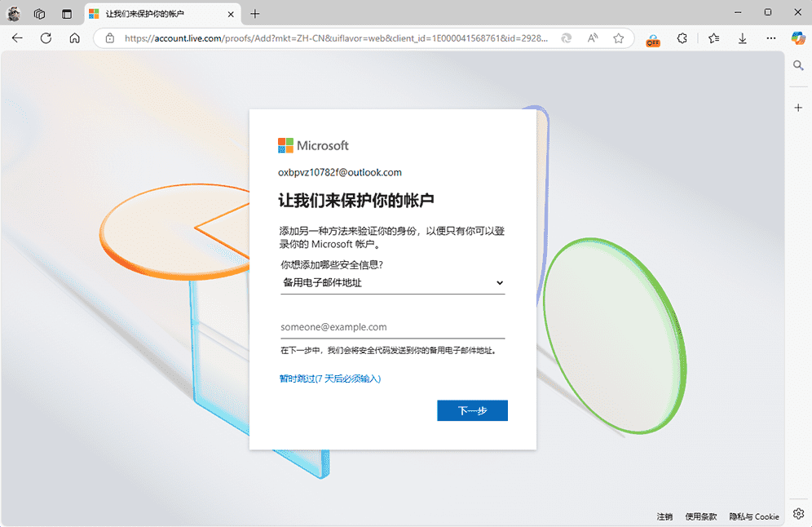812x527 pixels.
Task: Add this page to favorites
Action: pyautogui.click(x=618, y=38)
